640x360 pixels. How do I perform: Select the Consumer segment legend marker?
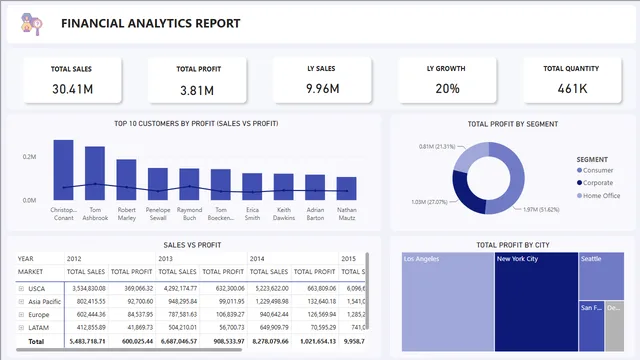[579, 170]
